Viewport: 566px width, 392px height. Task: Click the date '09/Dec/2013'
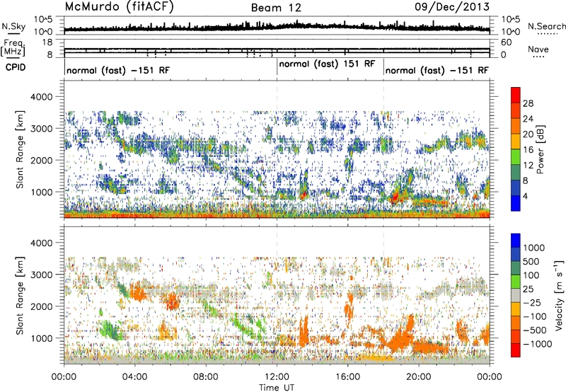[452, 7]
